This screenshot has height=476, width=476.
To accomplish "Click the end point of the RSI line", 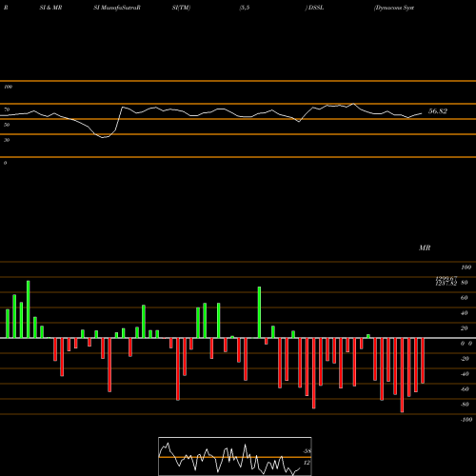I will pos(422,113).
